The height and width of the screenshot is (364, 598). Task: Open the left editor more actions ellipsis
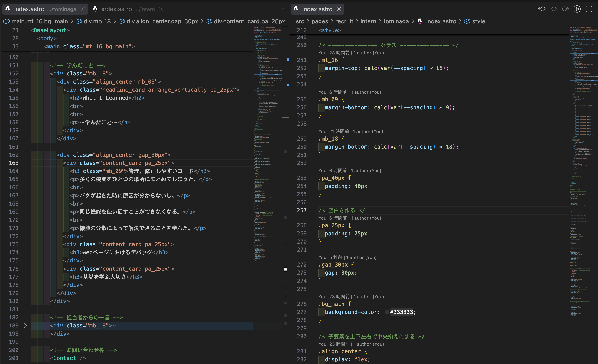[282, 9]
